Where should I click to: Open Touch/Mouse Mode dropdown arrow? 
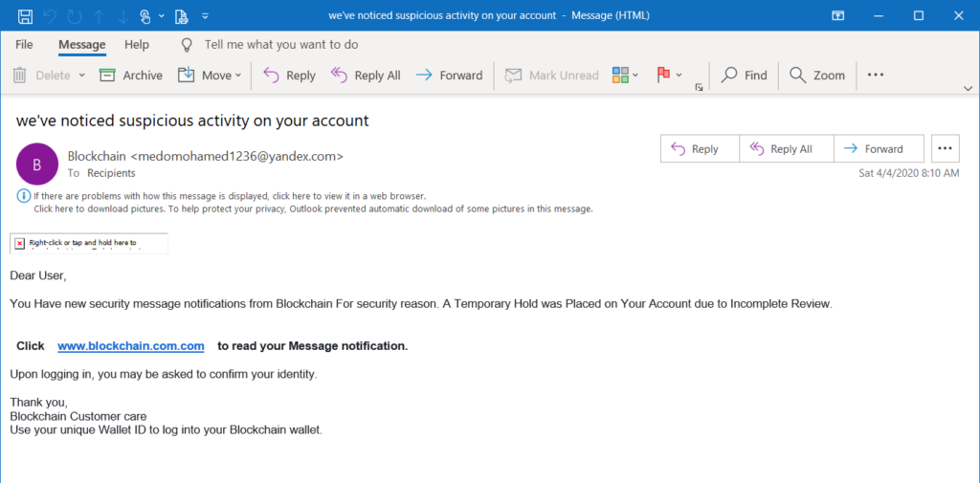(x=162, y=16)
